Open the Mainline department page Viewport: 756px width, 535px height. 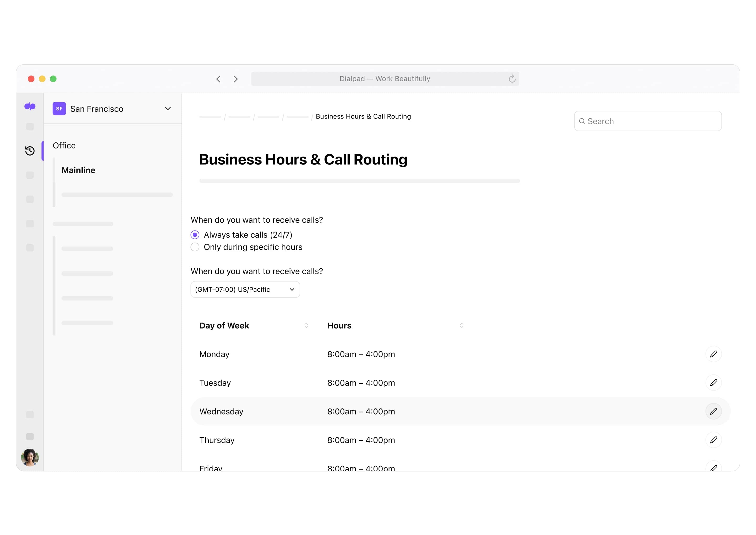(x=78, y=170)
